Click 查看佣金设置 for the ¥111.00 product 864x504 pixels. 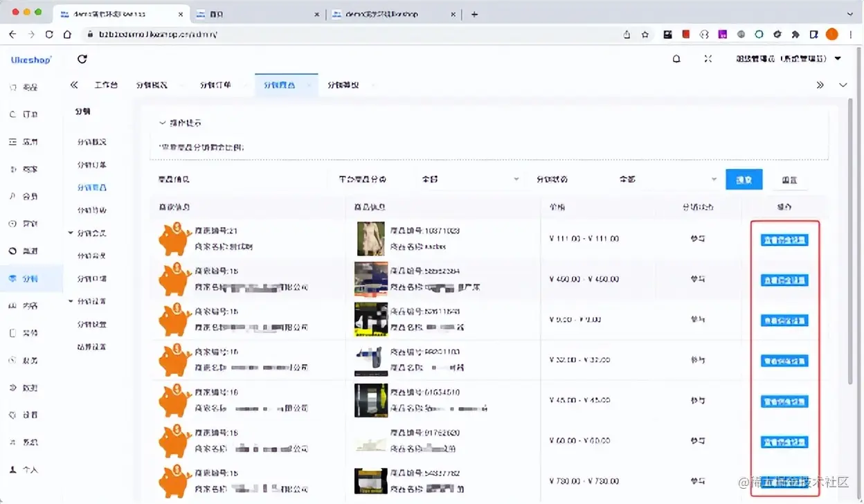coord(784,240)
